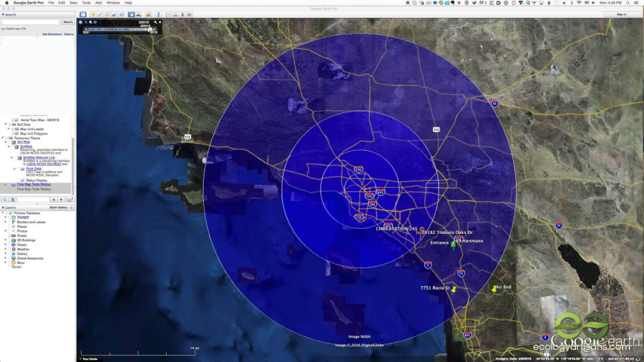Hide the sidebar using toolbar icon
Screen dimensions: 644x362
pos(83,14)
